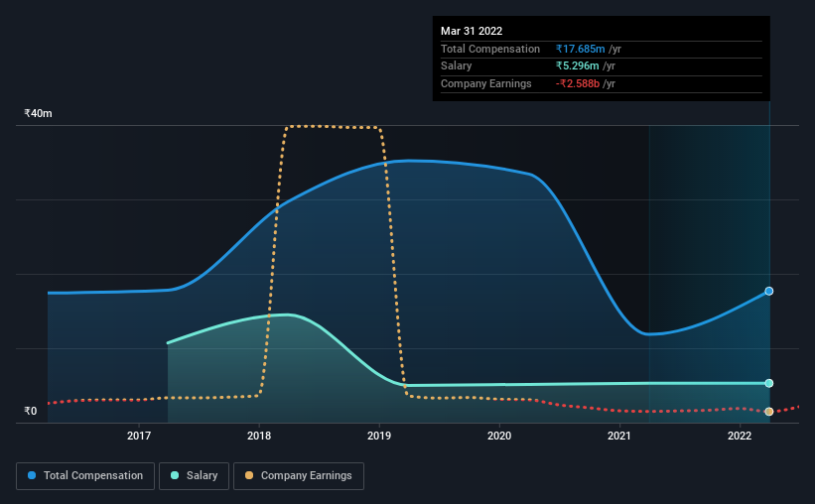Click the 2021 x-axis label

click(x=619, y=436)
